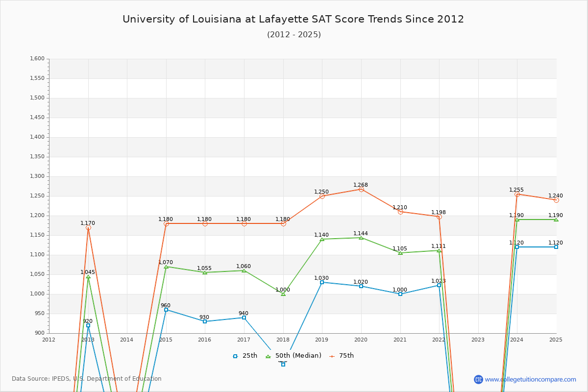Click the 2013 25th percentile marker 920
Viewport: 588px width, 392px height.
pyautogui.click(x=88, y=325)
